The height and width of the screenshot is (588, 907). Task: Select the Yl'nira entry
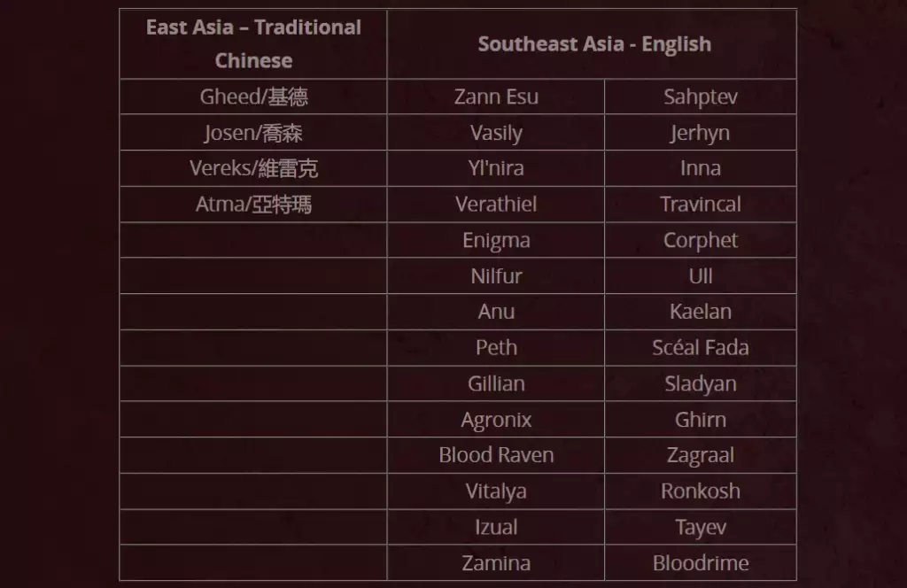click(496, 168)
